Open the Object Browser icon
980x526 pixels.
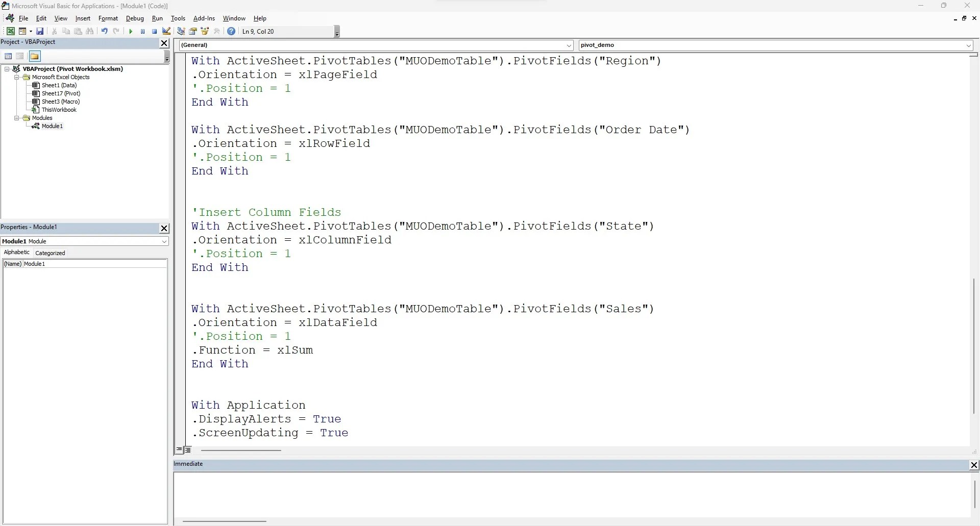tap(206, 31)
